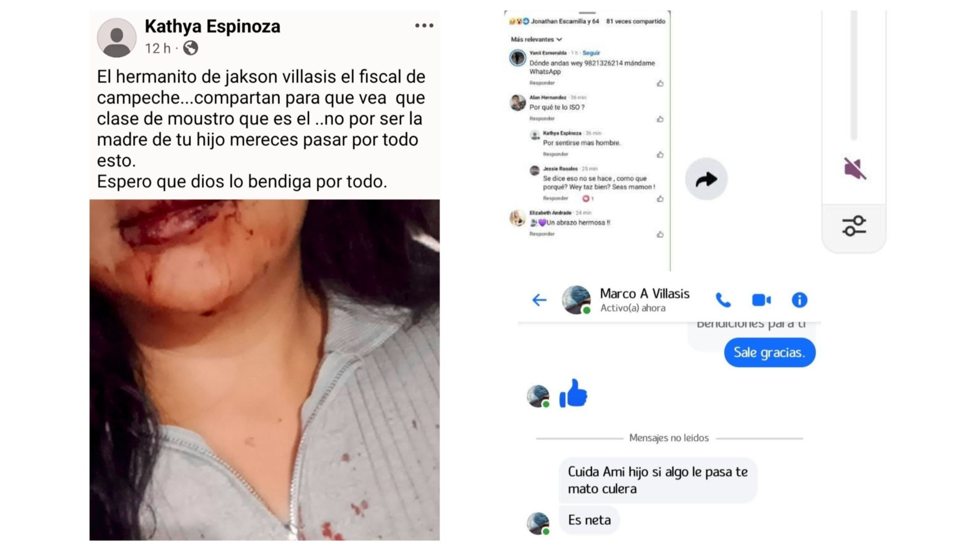Screen dimensions: 980x551
Task: Go back with the chat arrow
Action: 539,300
